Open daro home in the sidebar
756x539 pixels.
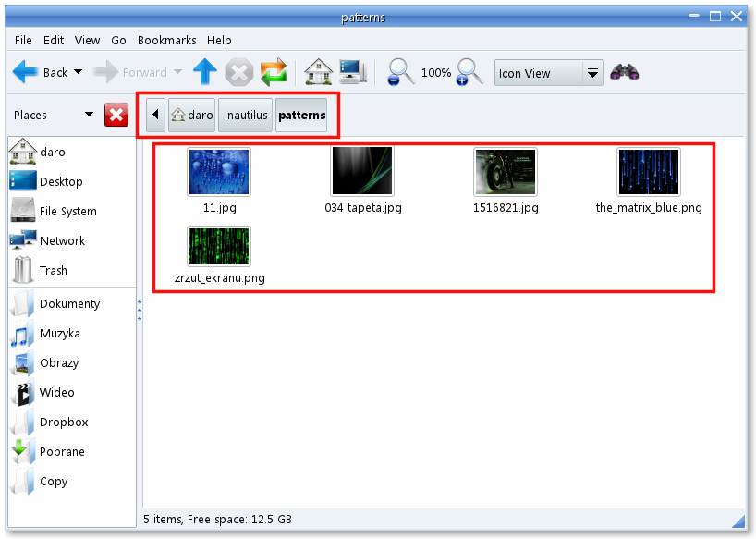click(72, 152)
